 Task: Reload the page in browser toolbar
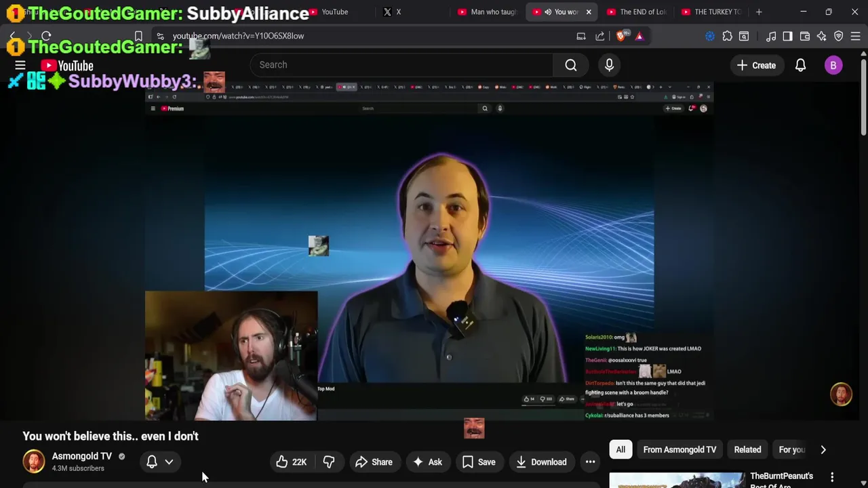coord(46,36)
